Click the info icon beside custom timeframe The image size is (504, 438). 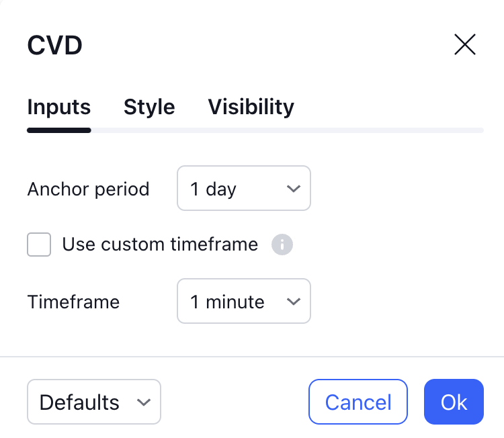click(282, 245)
